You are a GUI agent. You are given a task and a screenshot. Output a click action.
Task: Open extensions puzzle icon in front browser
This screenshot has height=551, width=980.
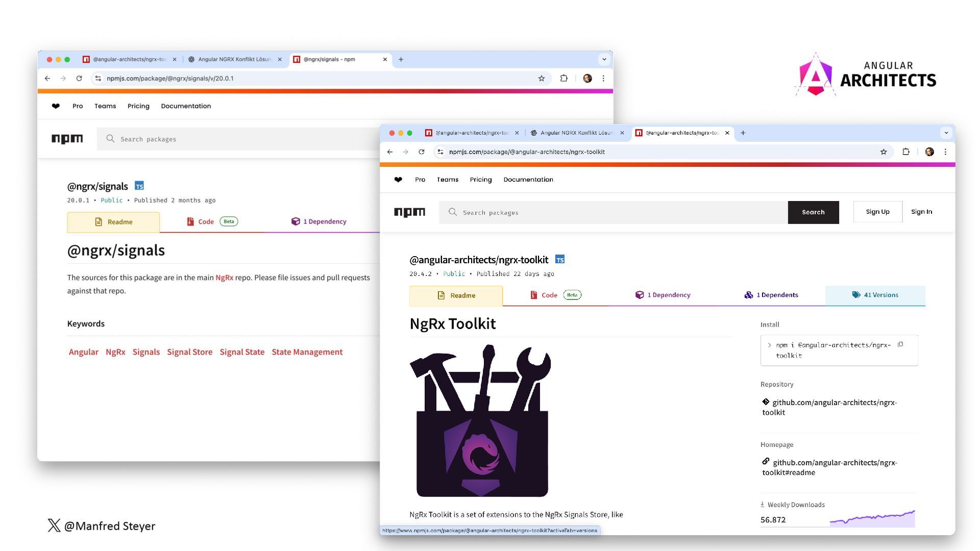tap(906, 152)
